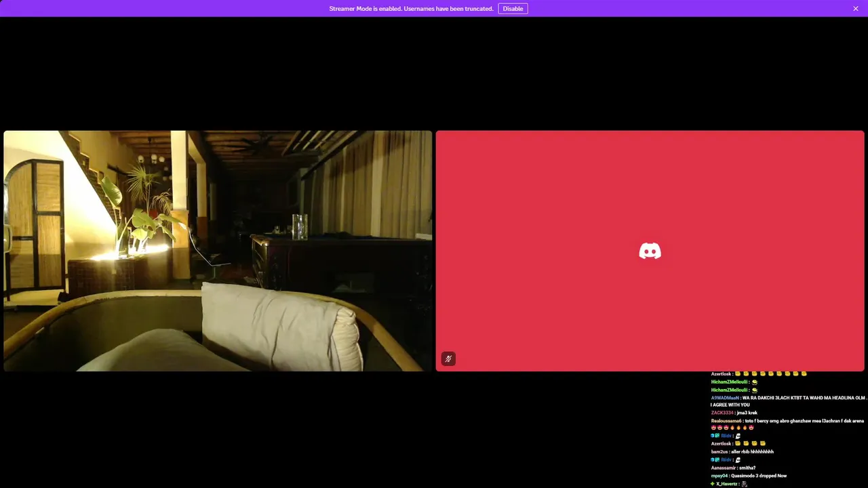868x488 pixels.
Task: Click username Aanassamir in chat overlay
Action: pyautogui.click(x=723, y=468)
